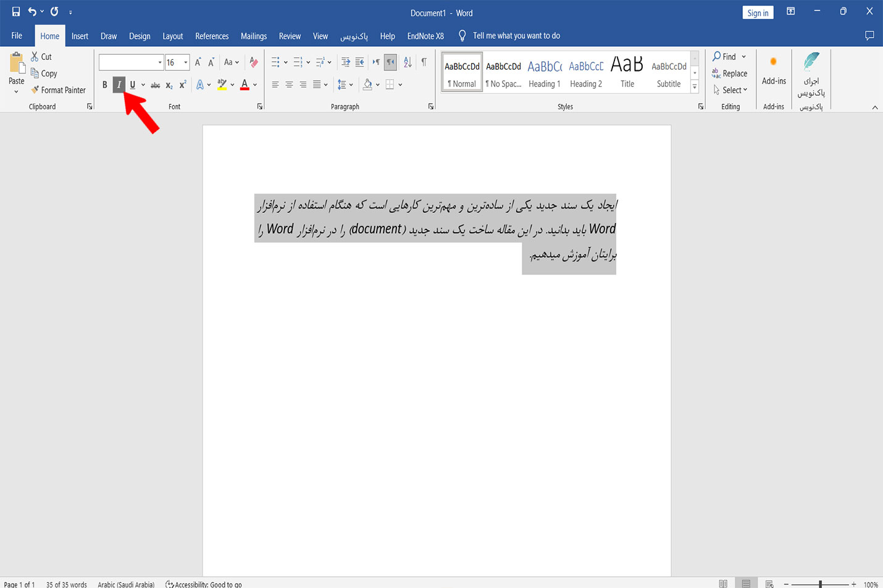Click the Paste clipboard icon
This screenshot has height=588, width=883.
[x=17, y=64]
